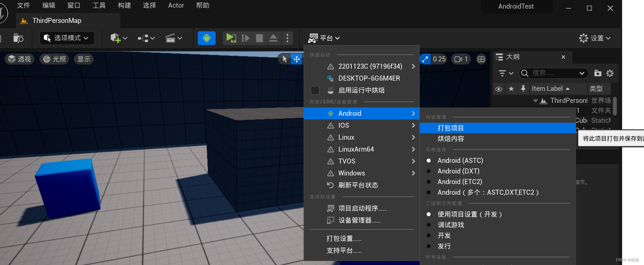
Task: Collapse the ThirdPersonMap tree row
Action: click(535, 101)
